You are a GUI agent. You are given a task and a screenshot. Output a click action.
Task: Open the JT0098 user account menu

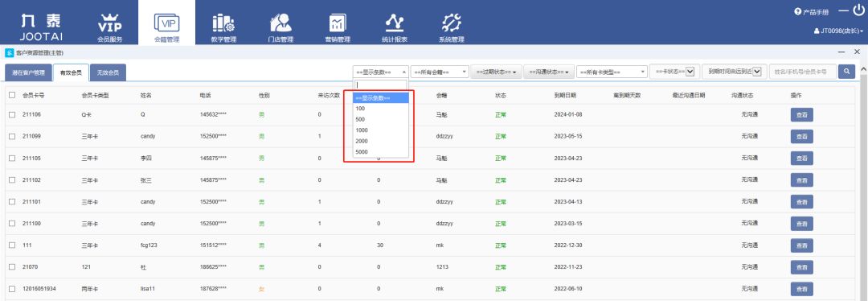[838, 31]
